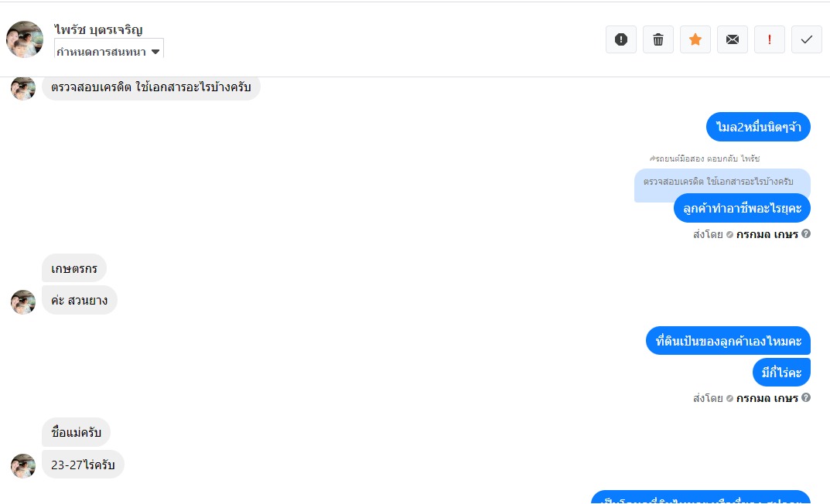
Task: Click the spam report exclamation circle icon
Action: click(621, 39)
